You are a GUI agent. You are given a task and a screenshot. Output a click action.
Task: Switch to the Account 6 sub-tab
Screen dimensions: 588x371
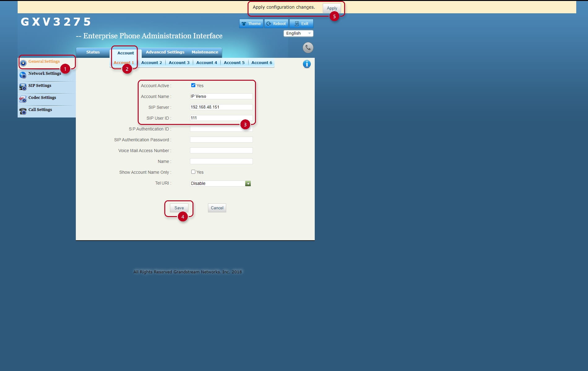pos(262,62)
